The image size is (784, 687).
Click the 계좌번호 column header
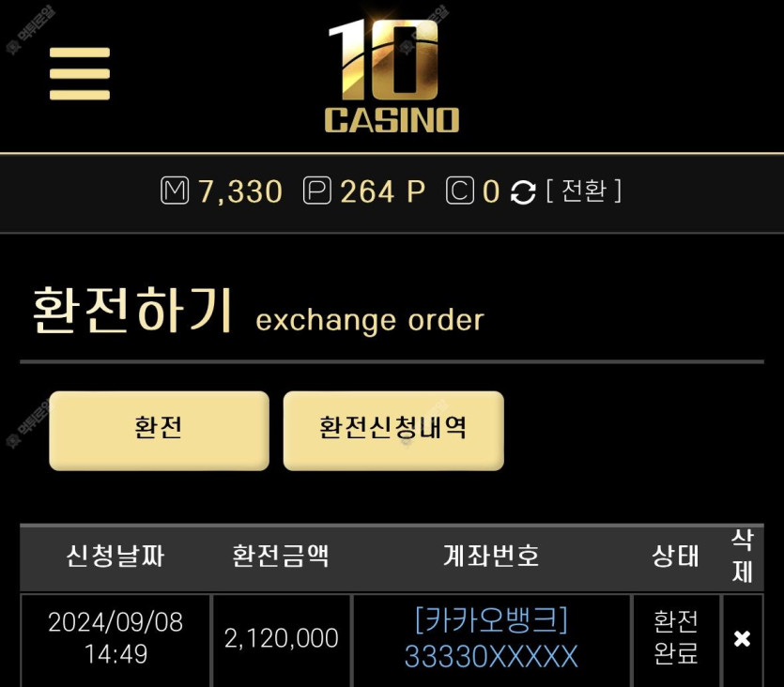tap(491, 557)
